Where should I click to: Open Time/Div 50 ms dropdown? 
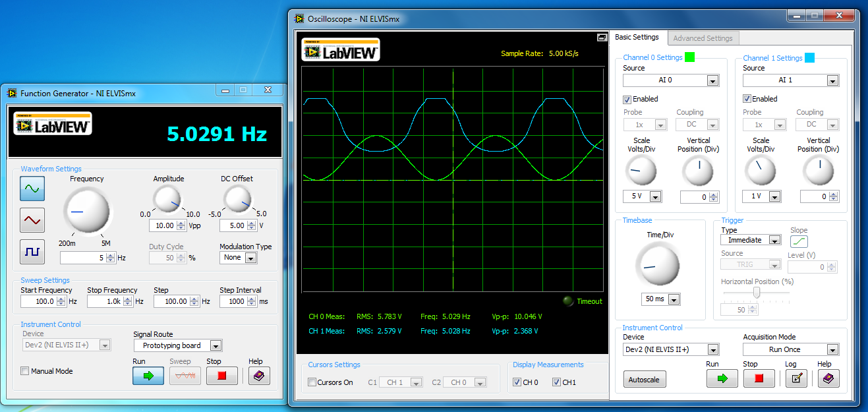pos(660,299)
